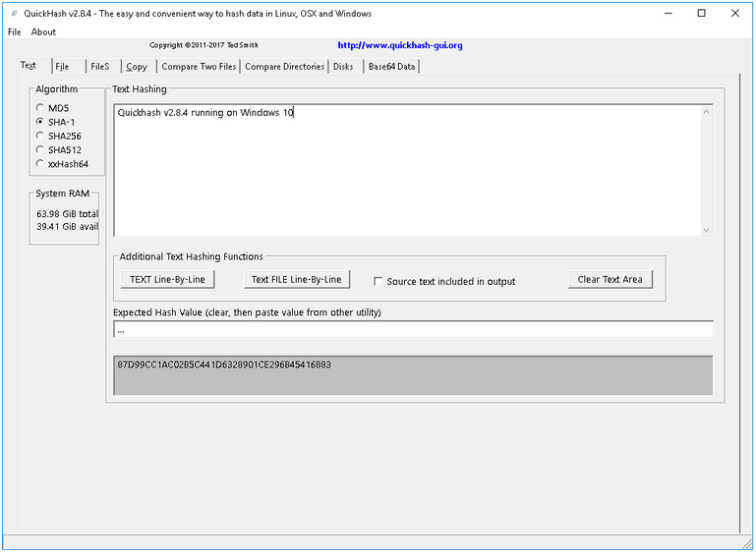
Task: Visit the quickhash-gui.org link
Action: 400,45
